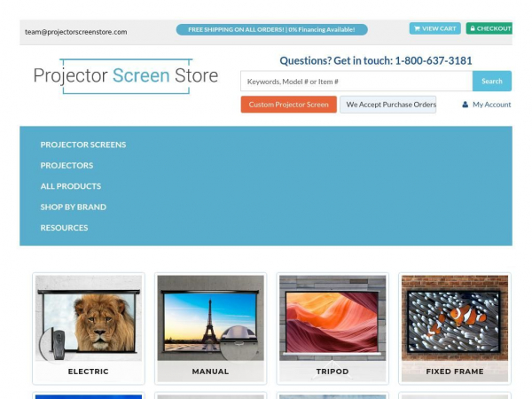532x399 pixels.
Task: Click the Tripod label text
Action: (332, 372)
